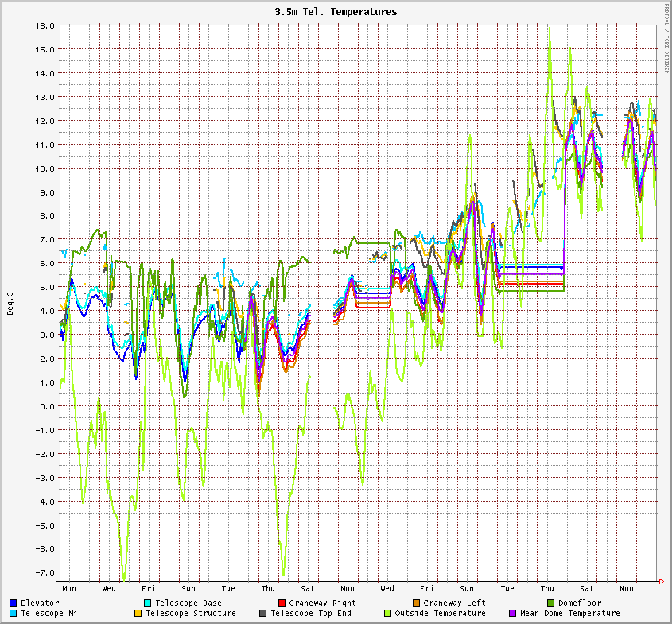Click the 'Mean Dome Temperature' legend text
672x624 pixels.
pyautogui.click(x=569, y=614)
